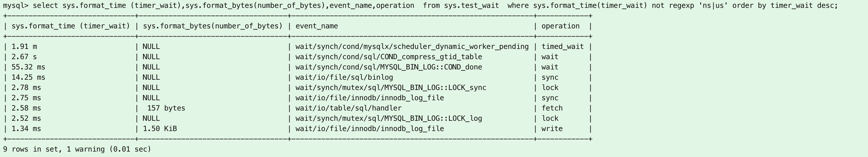This screenshot has width=868, height=157.
Task: Click the wait/io/table/sql/handler event name
Action: [x=348, y=108]
